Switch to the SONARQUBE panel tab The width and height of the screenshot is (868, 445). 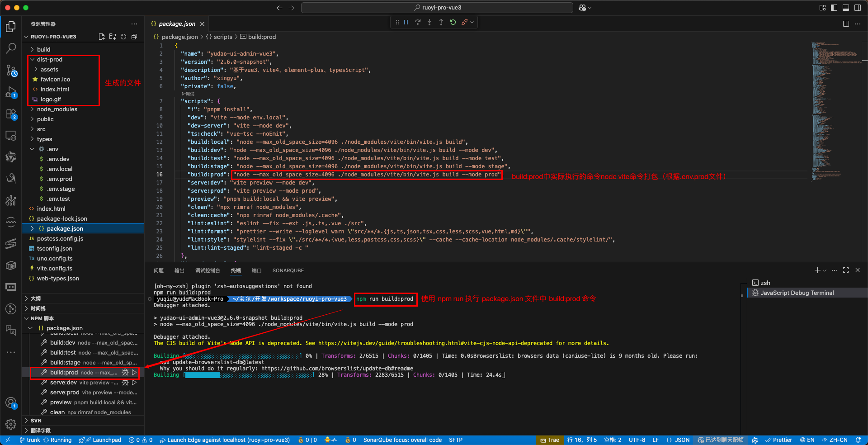pos(288,270)
